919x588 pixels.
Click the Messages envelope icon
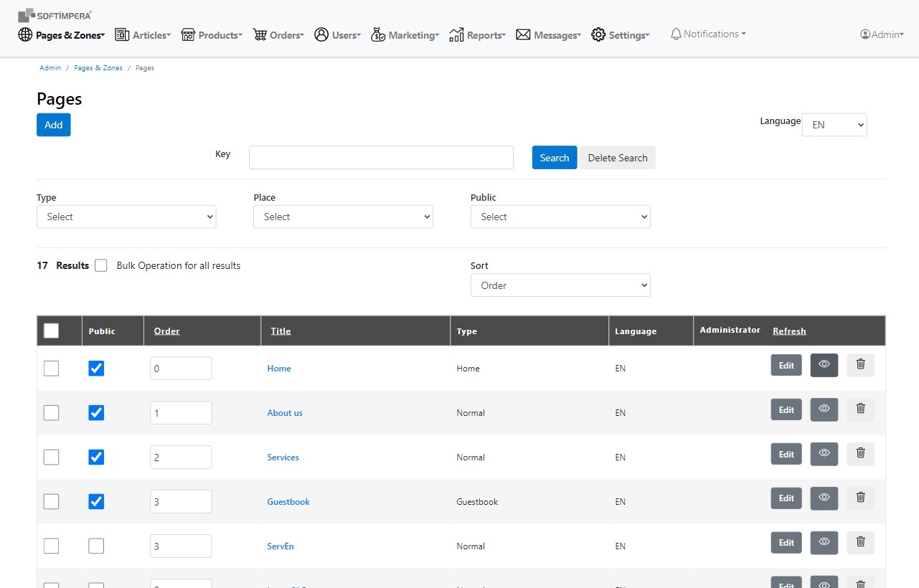pos(523,34)
